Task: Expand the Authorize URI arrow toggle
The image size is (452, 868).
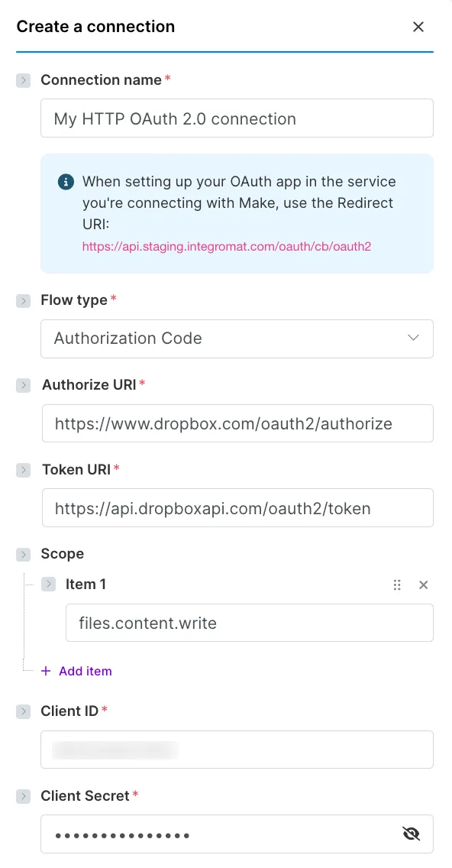Action: [23, 385]
